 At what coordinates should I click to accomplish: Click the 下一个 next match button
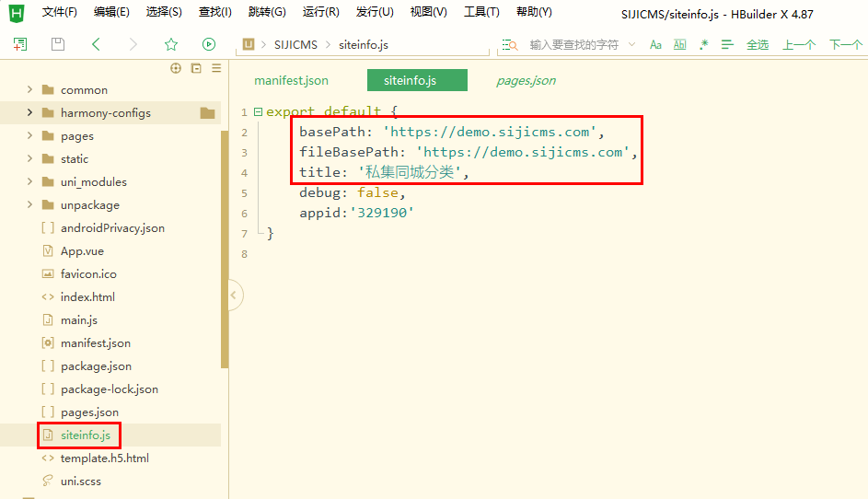[x=845, y=45]
